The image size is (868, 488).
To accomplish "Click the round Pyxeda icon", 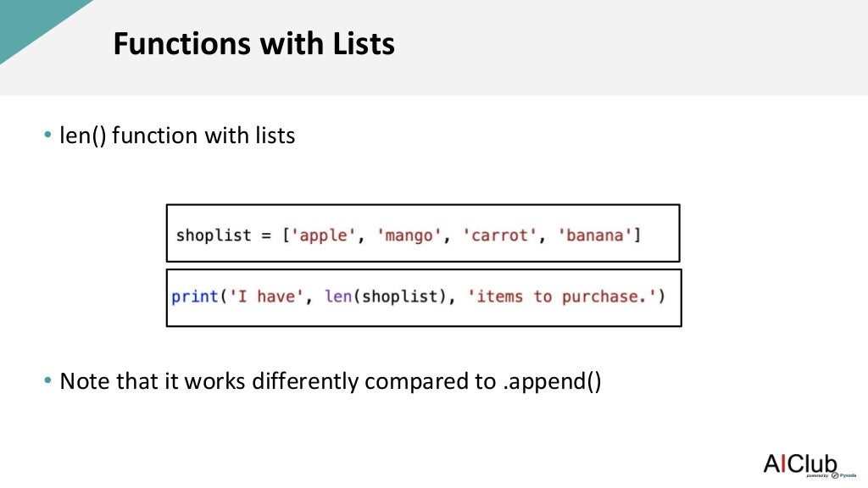I will [x=836, y=475].
